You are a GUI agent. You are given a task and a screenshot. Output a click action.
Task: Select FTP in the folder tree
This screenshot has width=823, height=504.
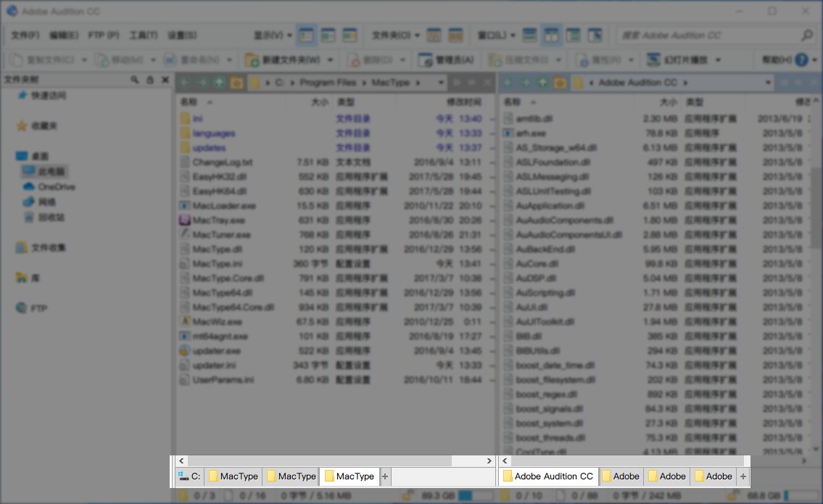(32, 308)
